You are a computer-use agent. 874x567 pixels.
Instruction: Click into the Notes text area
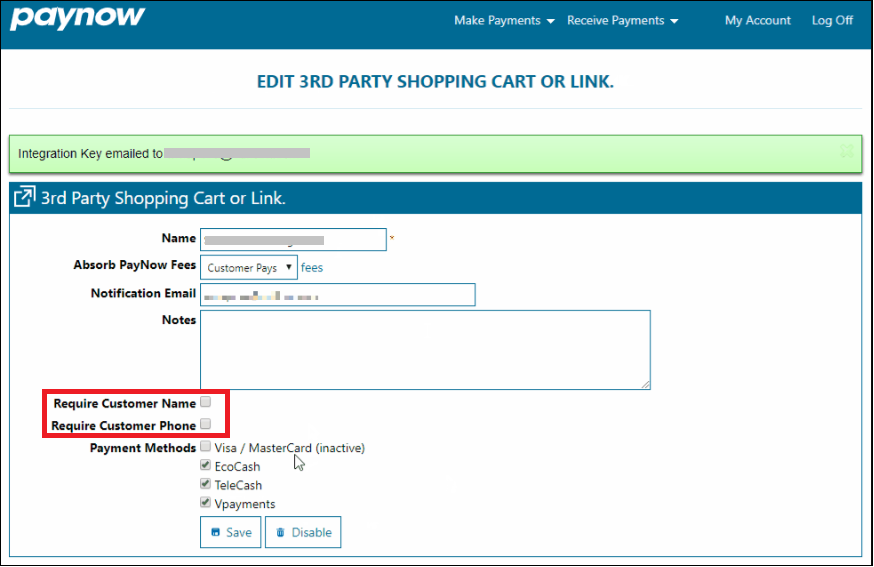click(425, 350)
